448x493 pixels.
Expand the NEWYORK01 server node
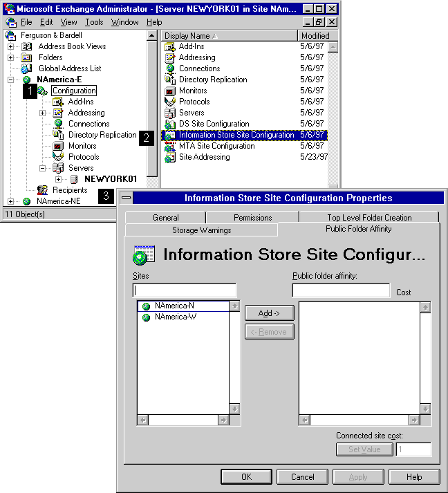(58, 180)
